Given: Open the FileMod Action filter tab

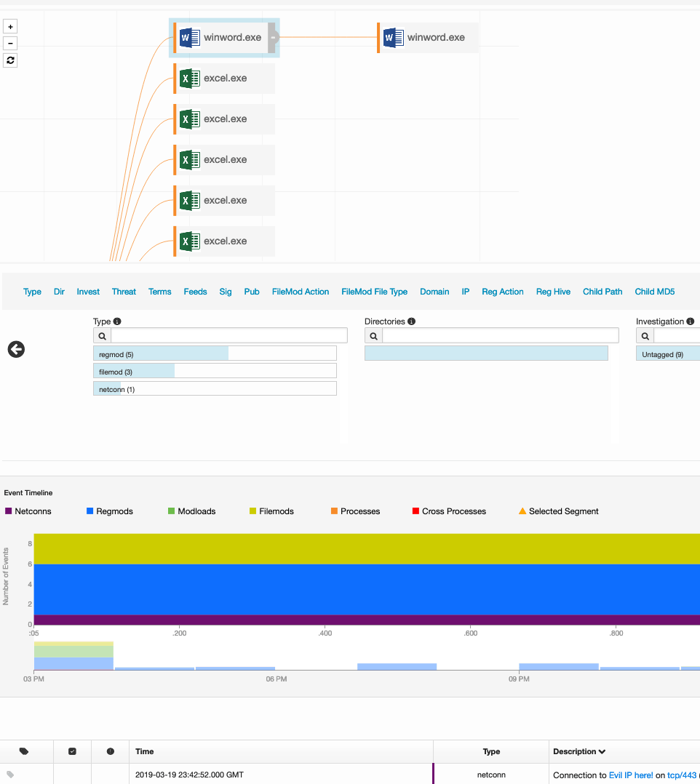Looking at the screenshot, I should pos(301,292).
